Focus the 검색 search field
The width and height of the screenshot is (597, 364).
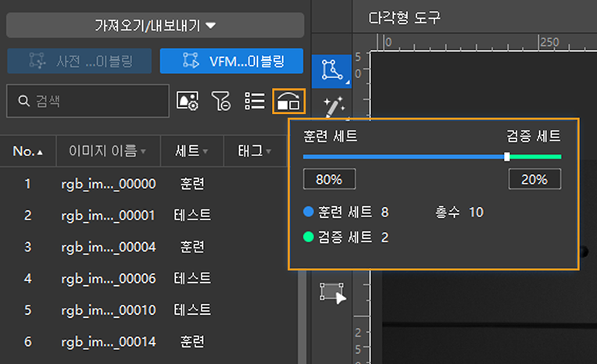pos(88,101)
